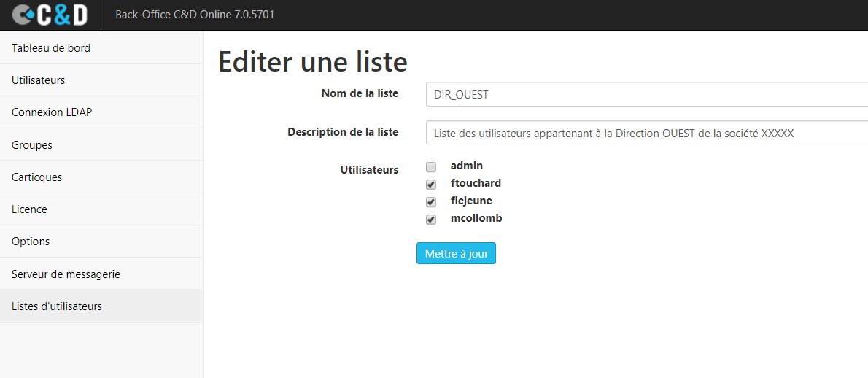Select Listes d'utilisateurs menu item
The width and height of the screenshot is (868, 378).
pyautogui.click(x=101, y=306)
